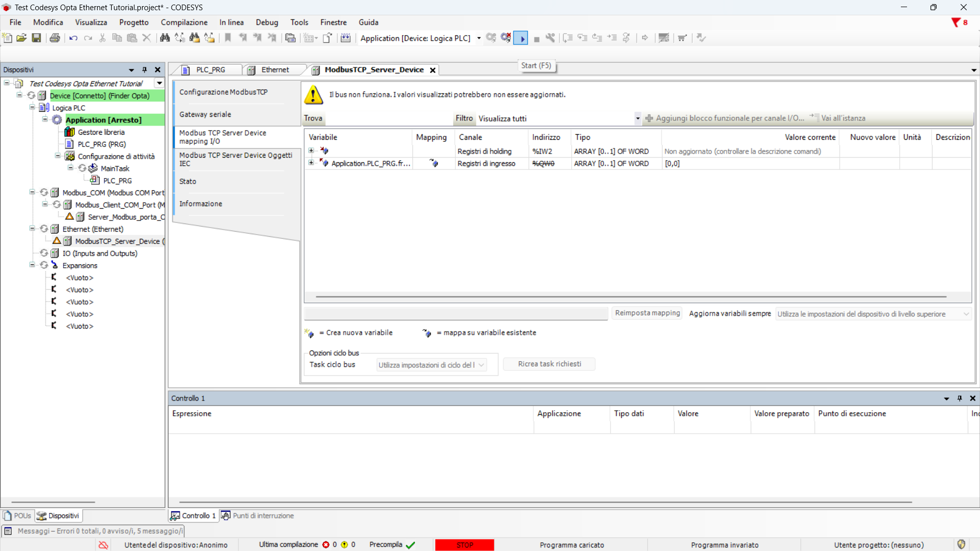The width and height of the screenshot is (980, 551).
Task: Expand the Application.PLC_PRG variable row
Action: tap(311, 163)
